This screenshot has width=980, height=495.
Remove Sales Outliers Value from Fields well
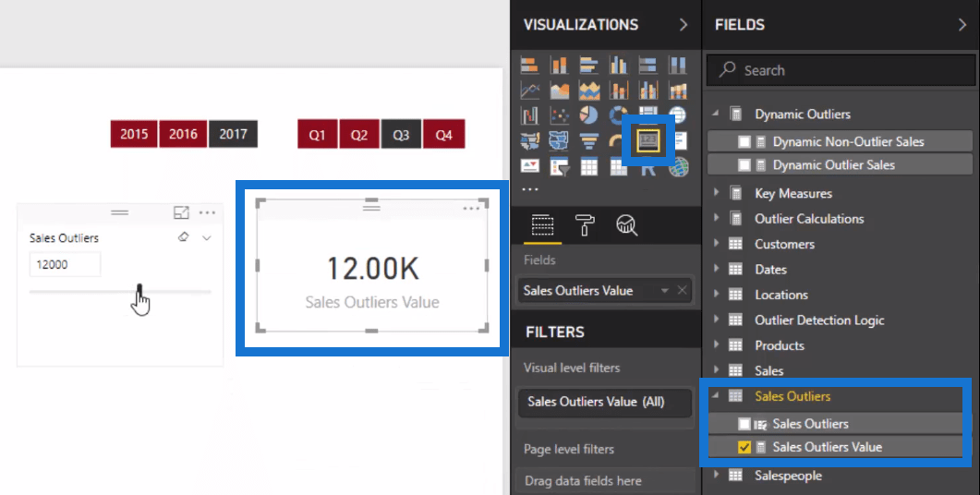click(x=682, y=290)
